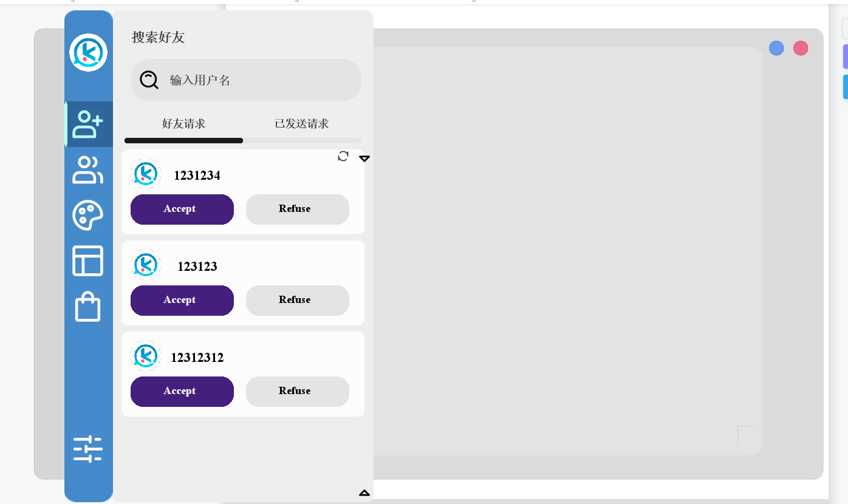Click the 输入用户名 search field
This screenshot has height=504, width=848.
255,80
